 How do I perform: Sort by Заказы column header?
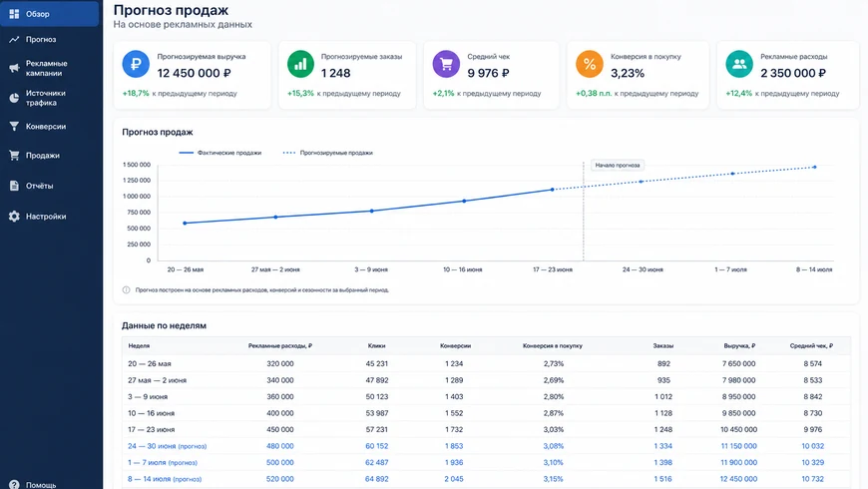click(663, 345)
